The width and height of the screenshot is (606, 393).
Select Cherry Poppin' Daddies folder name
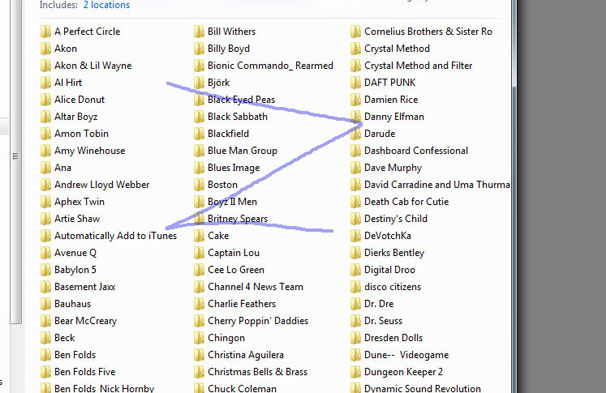point(258,321)
